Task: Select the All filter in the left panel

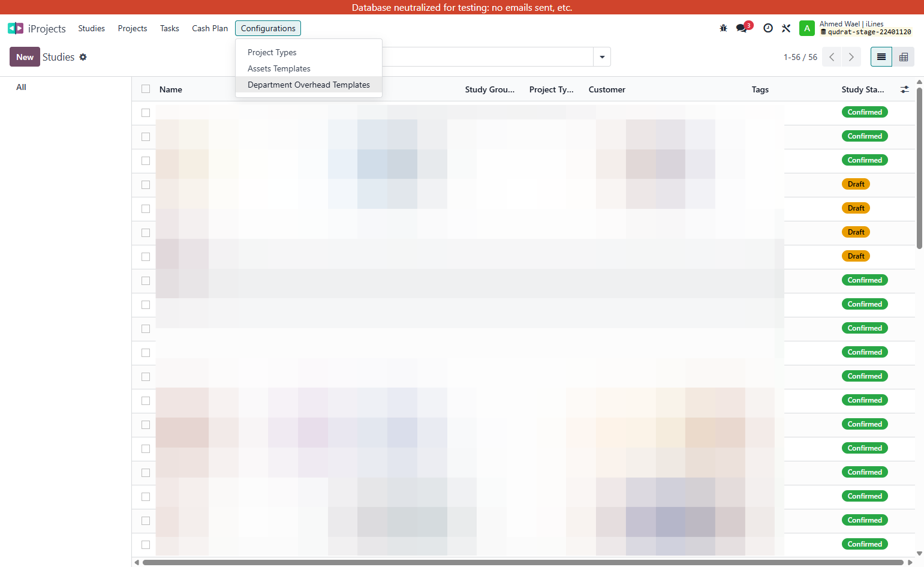Action: click(21, 87)
